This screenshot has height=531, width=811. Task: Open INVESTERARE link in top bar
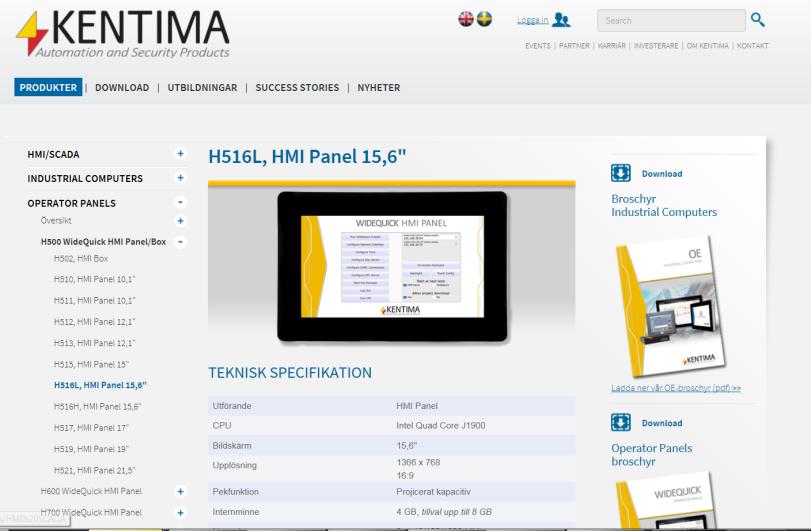pyautogui.click(x=656, y=46)
